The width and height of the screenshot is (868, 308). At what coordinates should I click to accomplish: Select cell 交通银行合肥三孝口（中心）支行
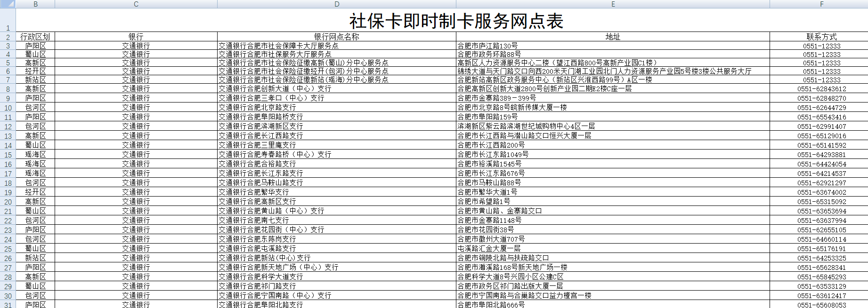click(337, 98)
